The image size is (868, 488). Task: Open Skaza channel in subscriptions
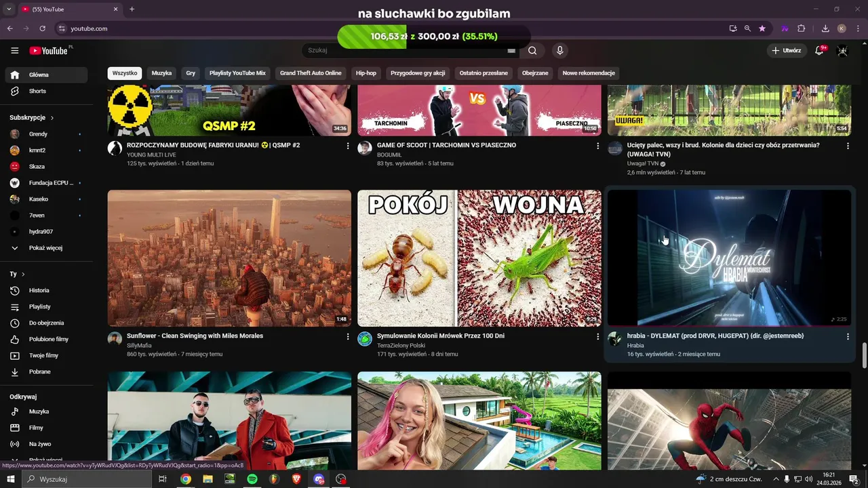46,167
